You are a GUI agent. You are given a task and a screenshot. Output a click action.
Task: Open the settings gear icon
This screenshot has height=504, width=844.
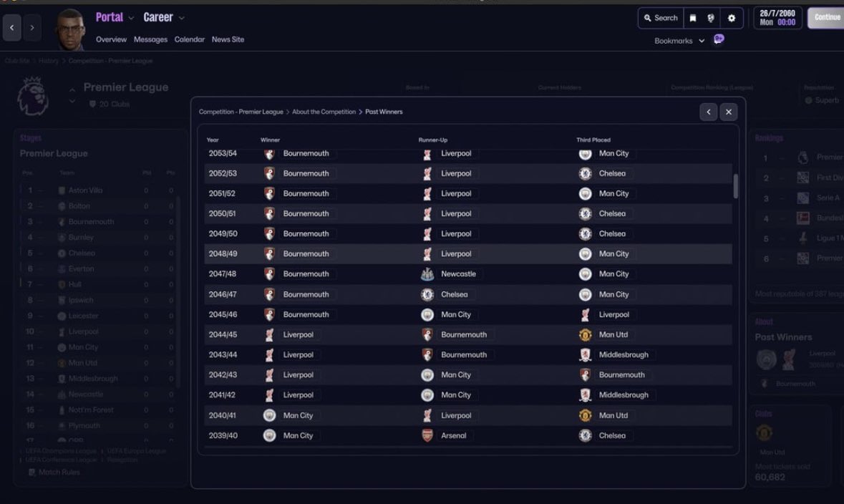coord(731,18)
